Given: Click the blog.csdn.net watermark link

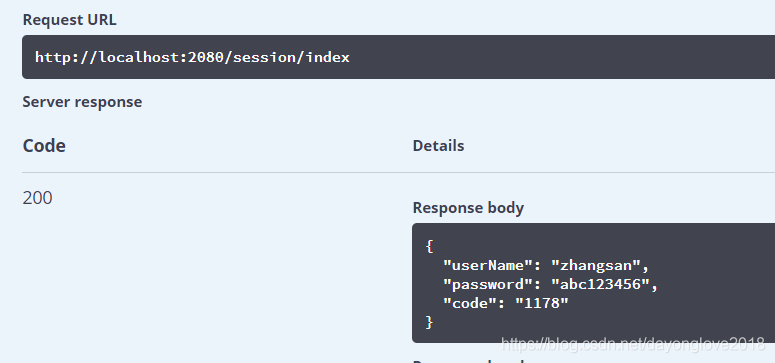Looking at the screenshot, I should (x=633, y=343).
